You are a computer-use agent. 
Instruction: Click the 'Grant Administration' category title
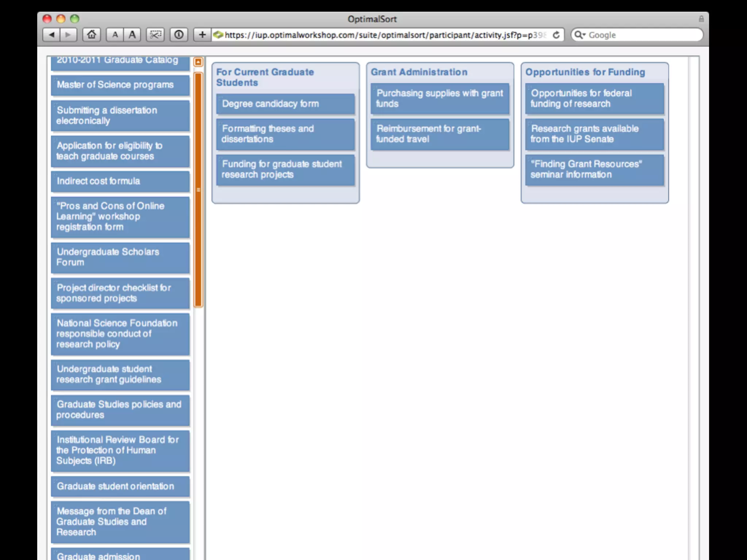coord(419,72)
